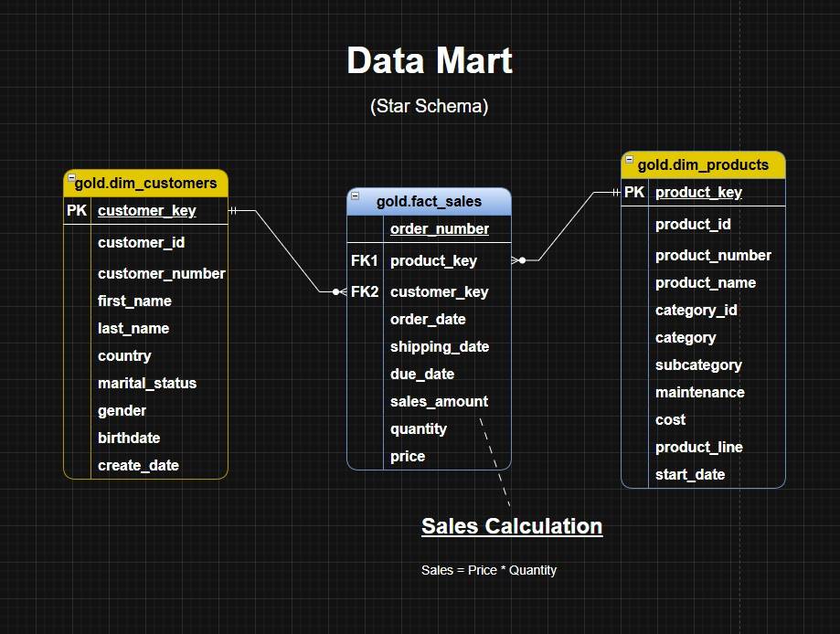
Task: Collapse the gold.fact_sales table
Action: (356, 195)
